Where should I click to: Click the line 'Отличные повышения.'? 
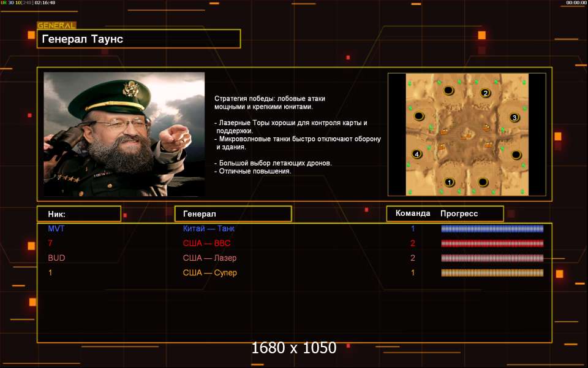[253, 171]
